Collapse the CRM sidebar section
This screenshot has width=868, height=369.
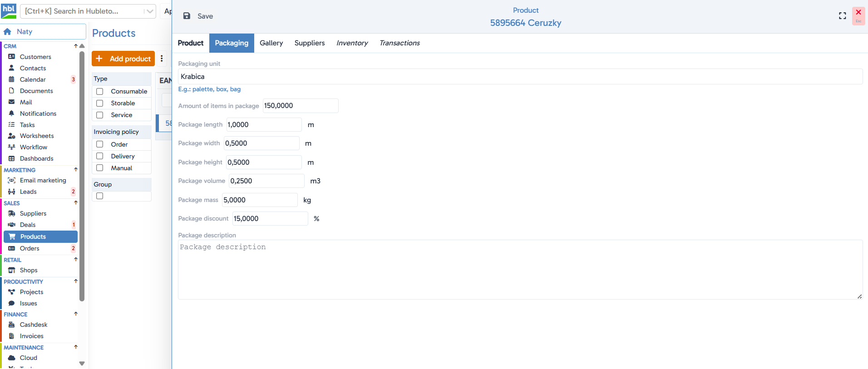(76, 46)
